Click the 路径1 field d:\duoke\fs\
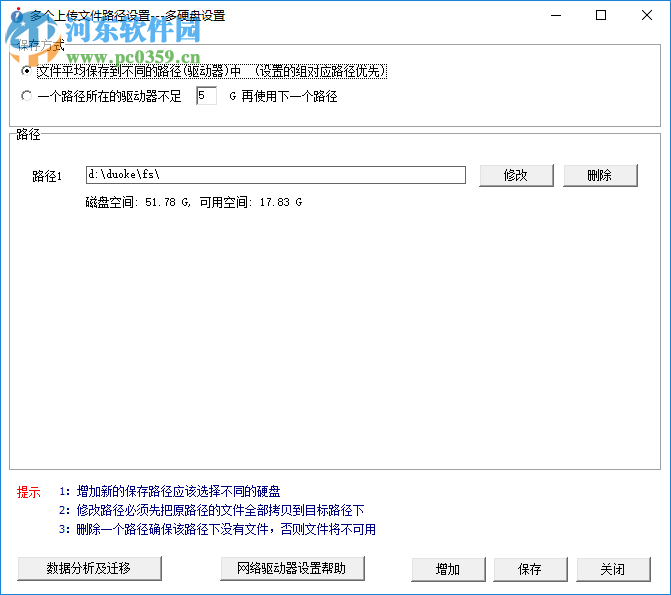The height and width of the screenshot is (595, 671). point(276,175)
